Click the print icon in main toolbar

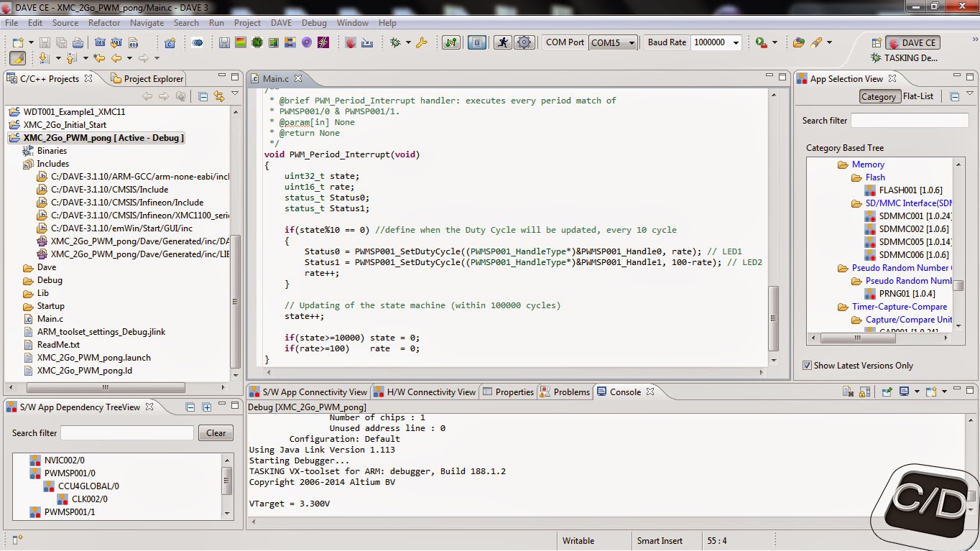pos(76,42)
